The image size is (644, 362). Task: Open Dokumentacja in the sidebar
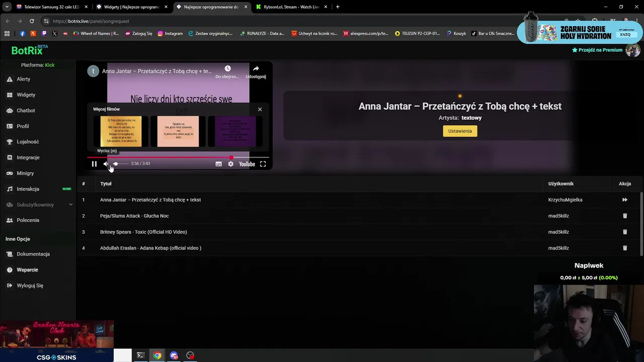click(x=33, y=254)
